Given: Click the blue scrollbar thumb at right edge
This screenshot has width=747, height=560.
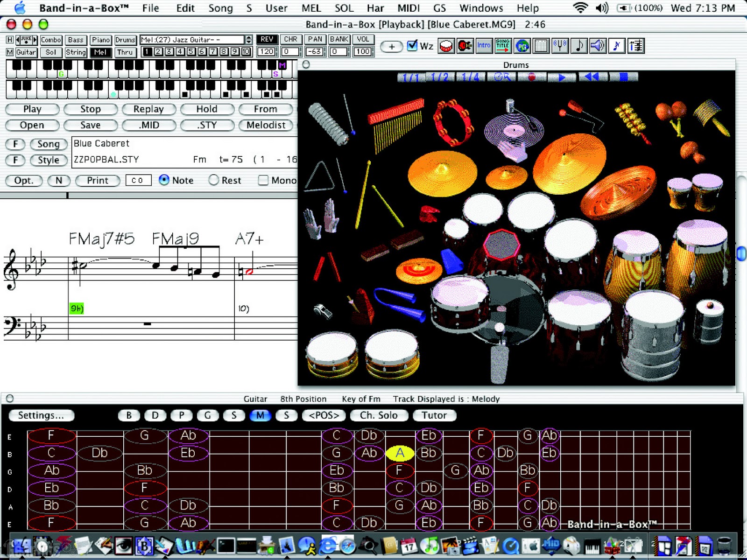Looking at the screenshot, I should pyautogui.click(x=741, y=254).
